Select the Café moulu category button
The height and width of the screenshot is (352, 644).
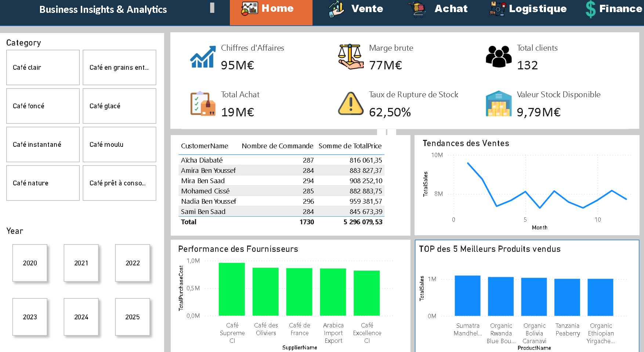(x=119, y=144)
